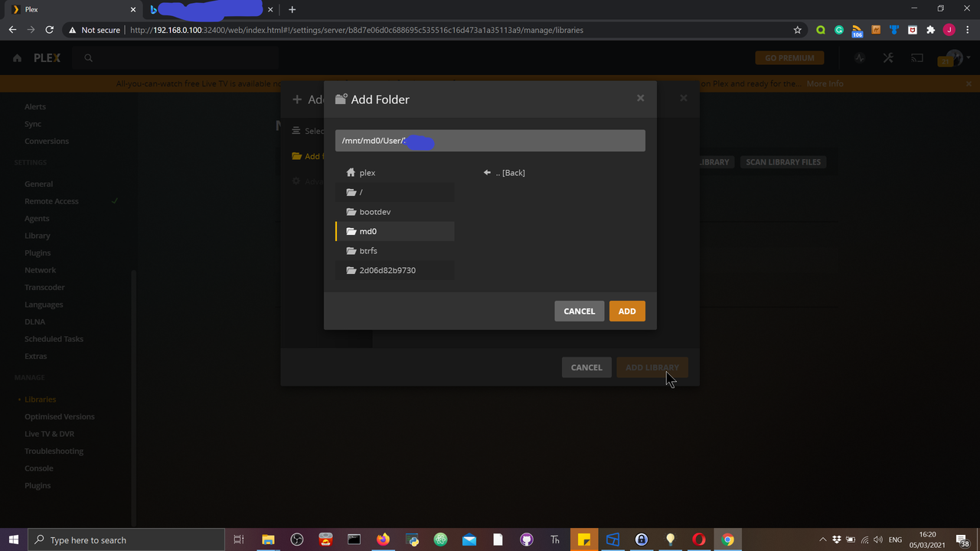Close the Add Library dialog with X

(684, 98)
